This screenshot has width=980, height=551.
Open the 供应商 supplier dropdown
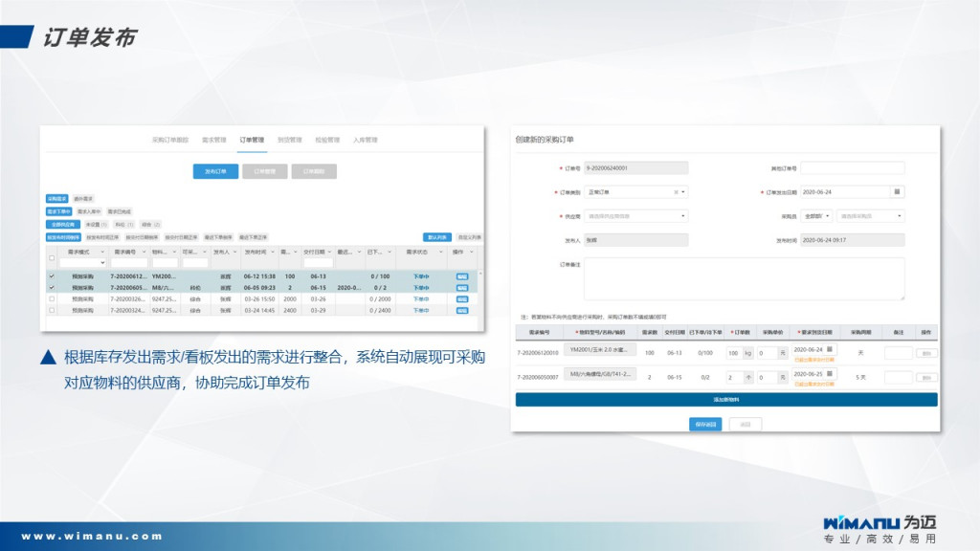[635, 216]
